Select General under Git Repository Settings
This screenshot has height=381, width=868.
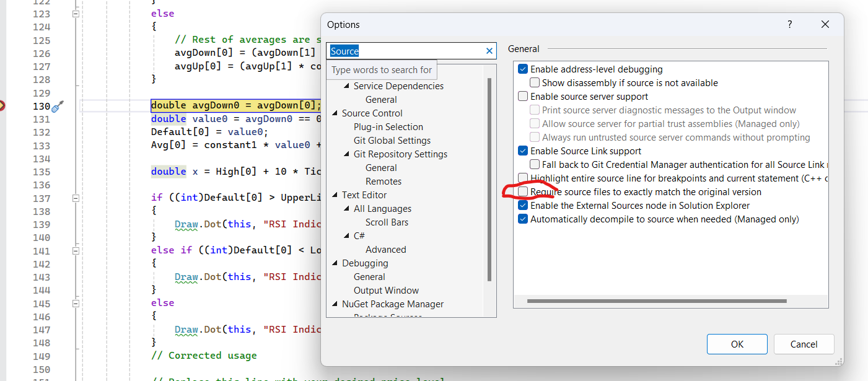[381, 168]
